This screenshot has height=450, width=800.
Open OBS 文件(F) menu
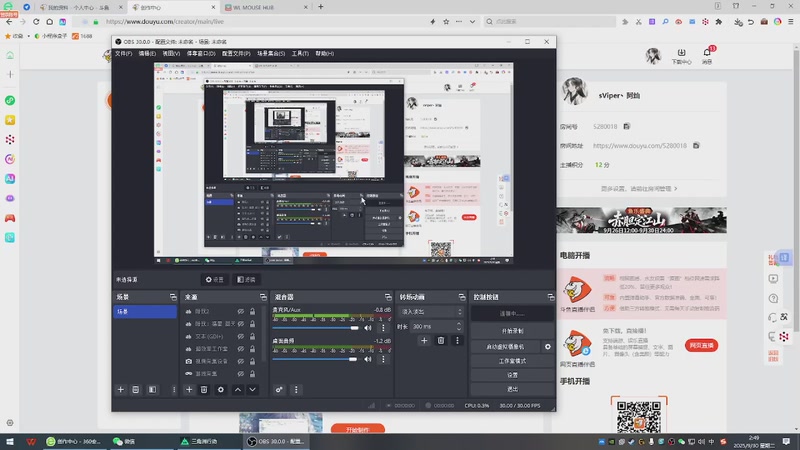pyautogui.click(x=123, y=54)
